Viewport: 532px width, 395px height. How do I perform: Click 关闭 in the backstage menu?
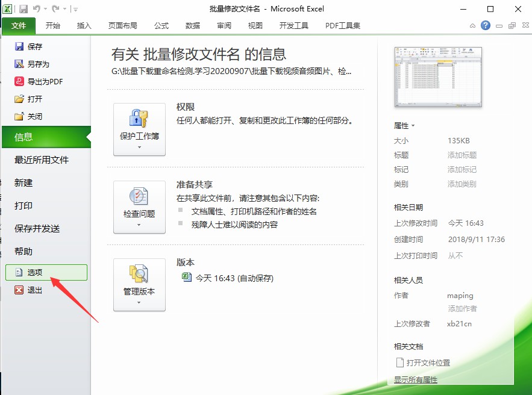28,117
